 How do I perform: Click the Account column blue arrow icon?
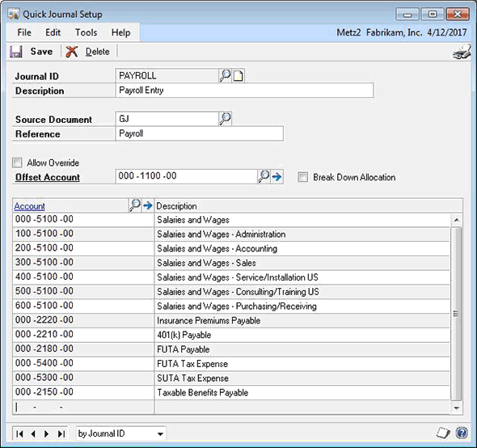147,205
